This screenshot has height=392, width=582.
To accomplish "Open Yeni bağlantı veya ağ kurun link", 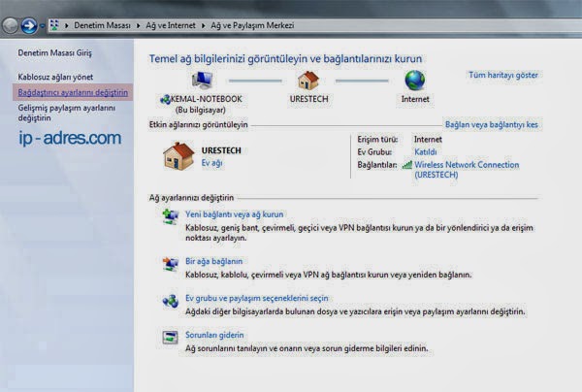I will click(x=234, y=214).
